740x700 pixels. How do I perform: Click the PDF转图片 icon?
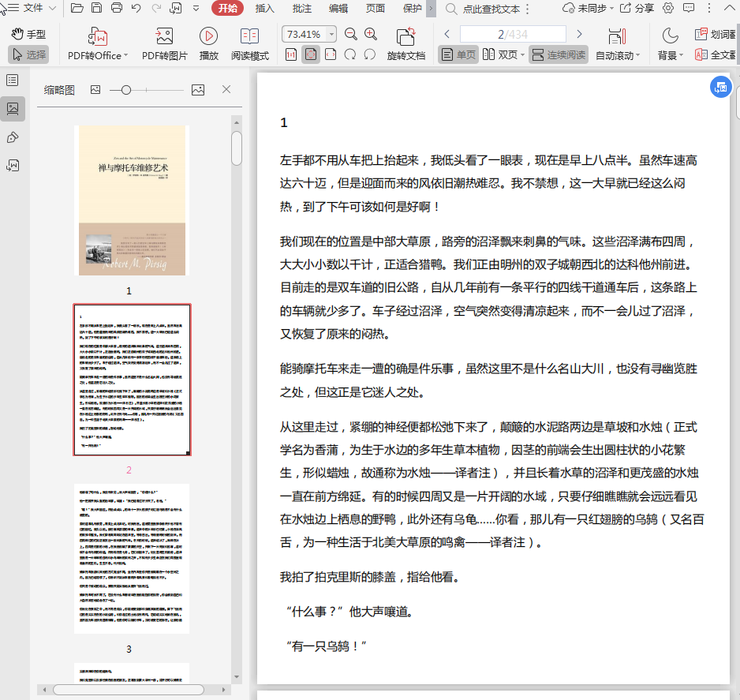(164, 36)
